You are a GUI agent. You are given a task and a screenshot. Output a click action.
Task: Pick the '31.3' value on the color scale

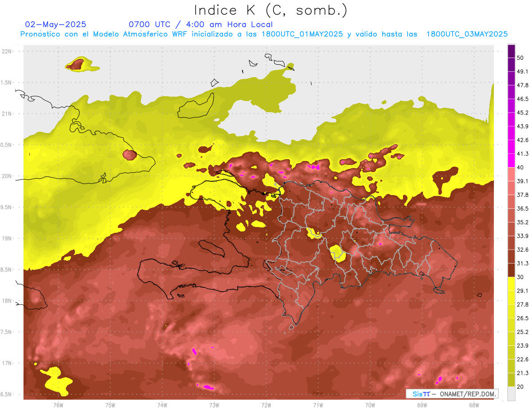click(522, 263)
